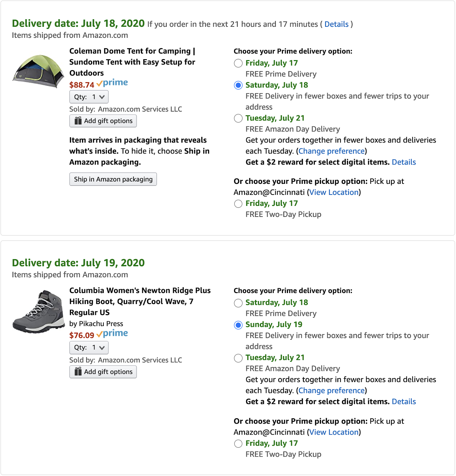
Task: Open the hiking boot quantity dropdown
Action: pos(89,347)
